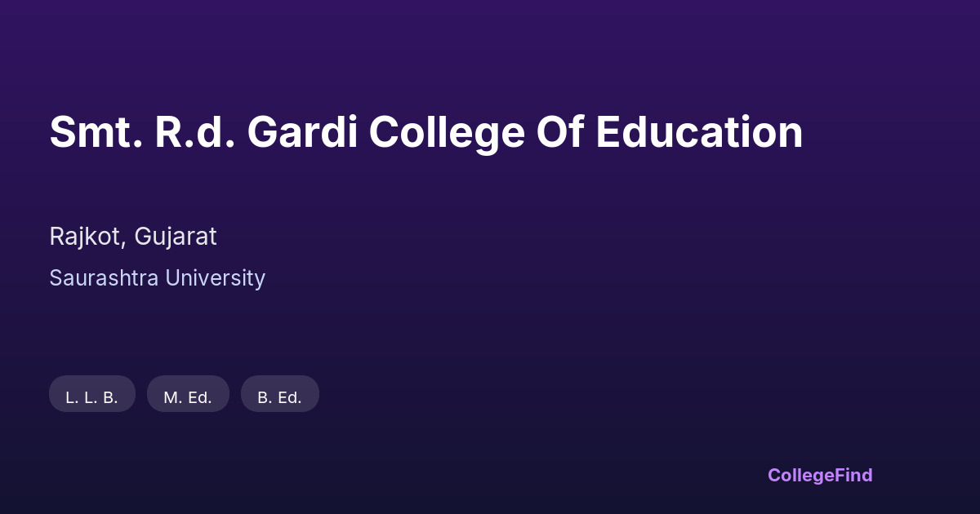980x514 pixels.
Task: Select the B. Ed. course tag
Action: (x=279, y=397)
